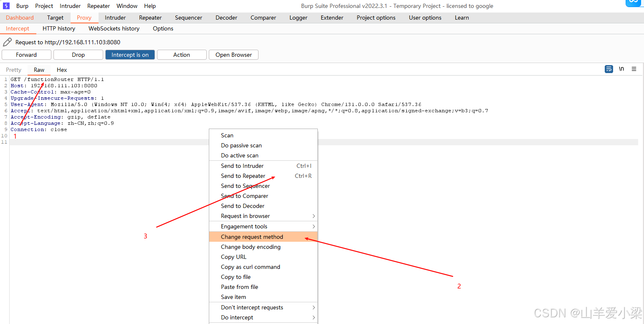Click the Connection: close header line
The image size is (644, 324).
39,129
